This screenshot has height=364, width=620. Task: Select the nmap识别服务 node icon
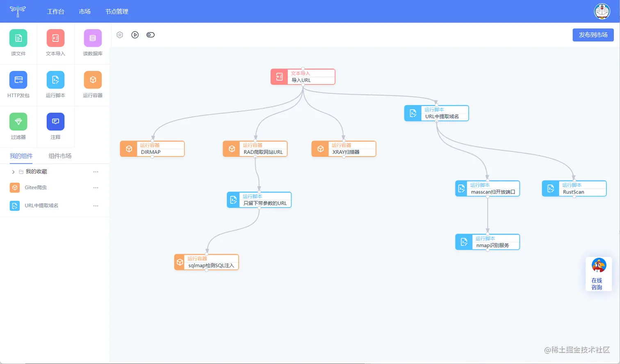tap(464, 242)
